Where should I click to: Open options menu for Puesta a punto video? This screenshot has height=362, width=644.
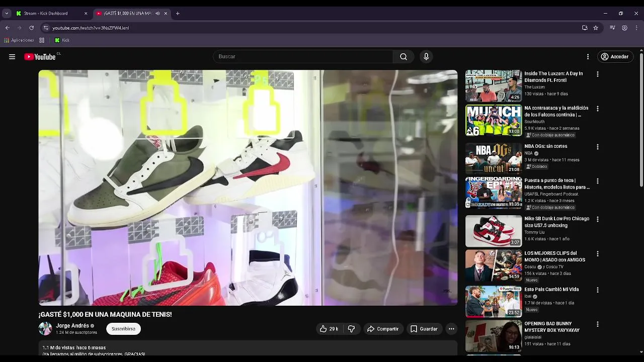(x=598, y=181)
